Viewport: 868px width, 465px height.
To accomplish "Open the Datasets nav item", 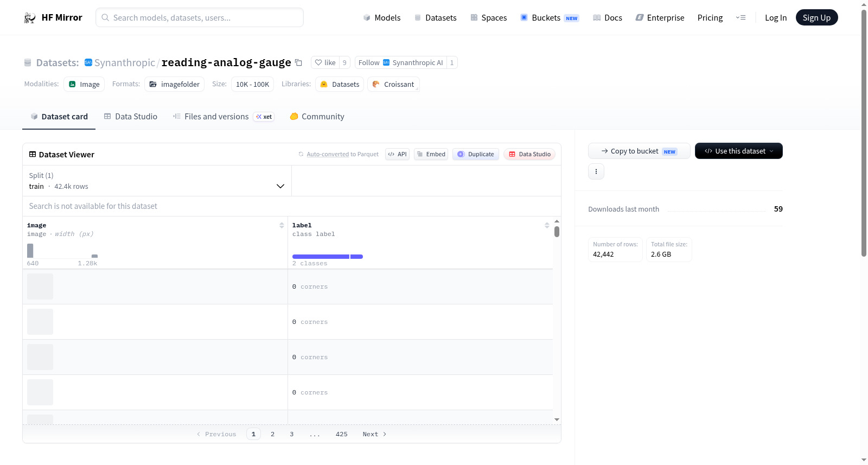I will tap(435, 17).
